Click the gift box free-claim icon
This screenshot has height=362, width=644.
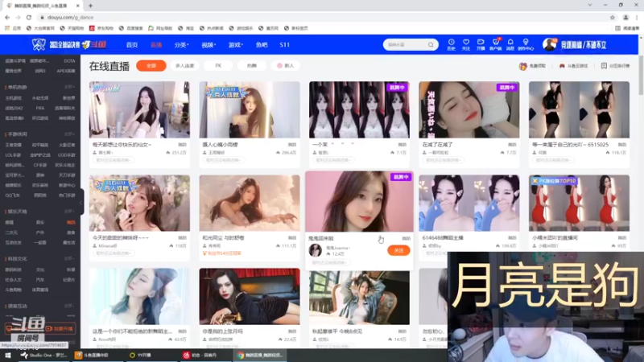click(x=522, y=66)
